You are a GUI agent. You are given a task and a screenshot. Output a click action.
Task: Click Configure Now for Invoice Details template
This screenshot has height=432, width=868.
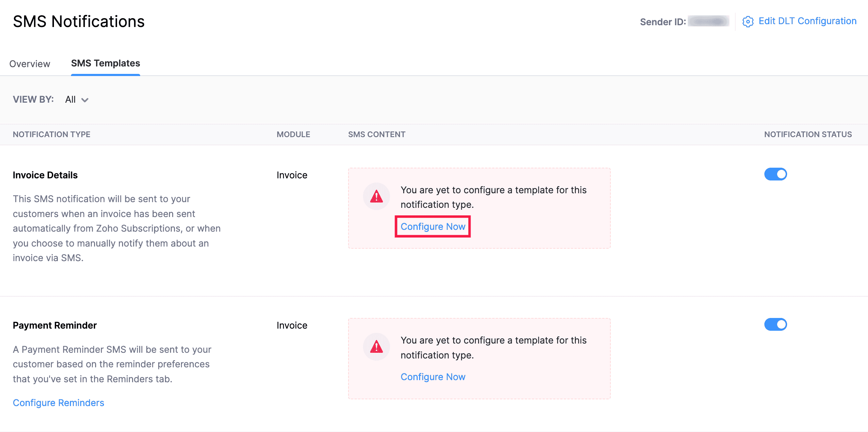[x=433, y=226]
